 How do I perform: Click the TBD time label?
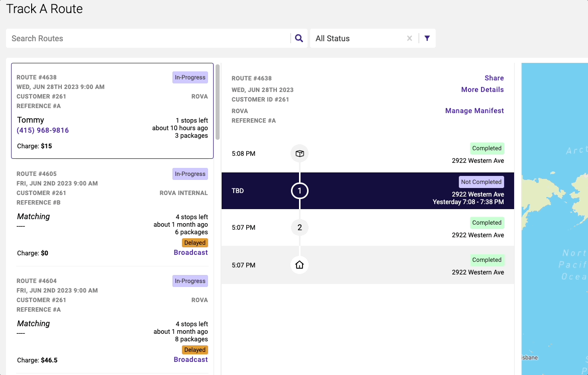click(238, 191)
